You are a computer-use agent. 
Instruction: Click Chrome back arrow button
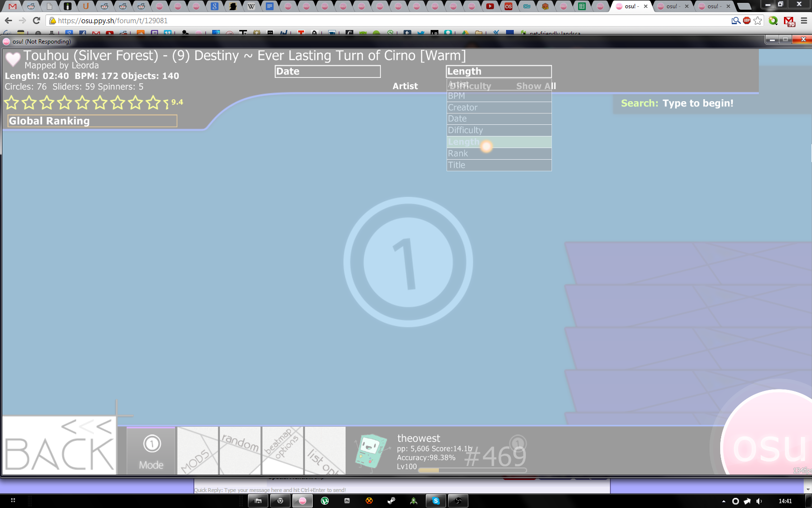click(x=8, y=20)
